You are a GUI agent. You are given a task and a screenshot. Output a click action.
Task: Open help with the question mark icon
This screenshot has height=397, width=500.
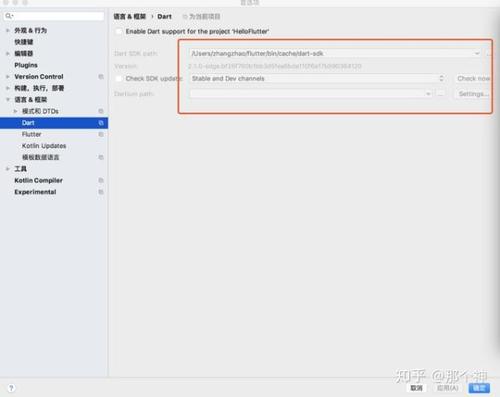(x=11, y=388)
